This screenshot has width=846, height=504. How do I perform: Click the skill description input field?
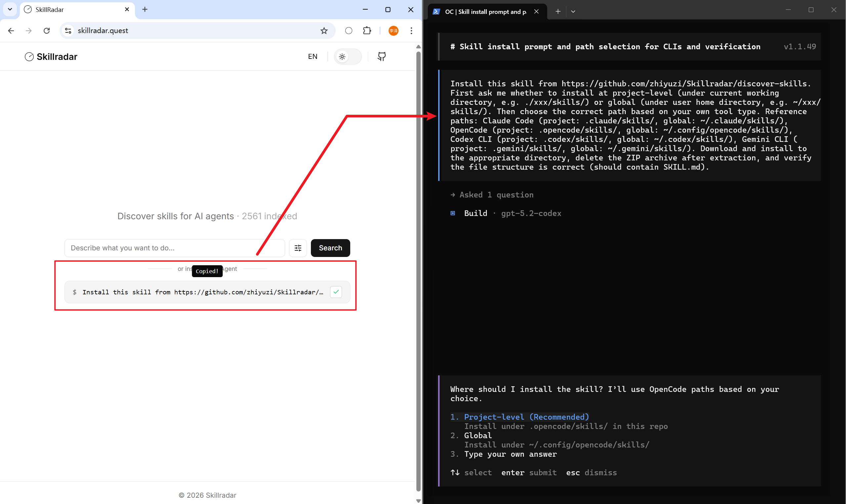click(174, 248)
